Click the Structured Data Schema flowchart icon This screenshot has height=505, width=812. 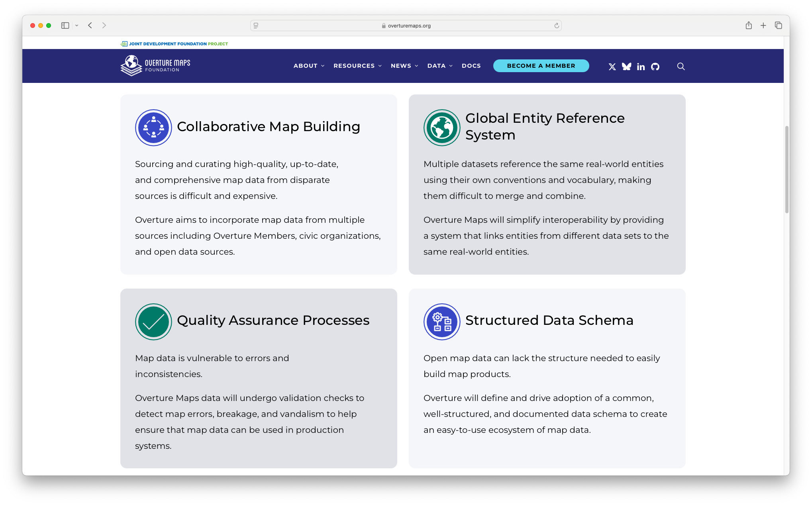(441, 321)
